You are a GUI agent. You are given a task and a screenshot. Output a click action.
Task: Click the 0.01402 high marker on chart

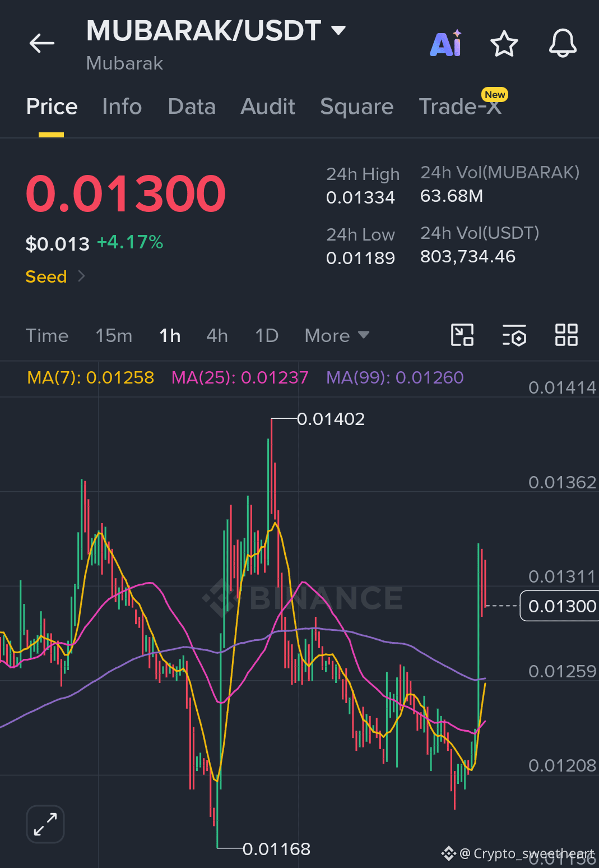(x=331, y=419)
